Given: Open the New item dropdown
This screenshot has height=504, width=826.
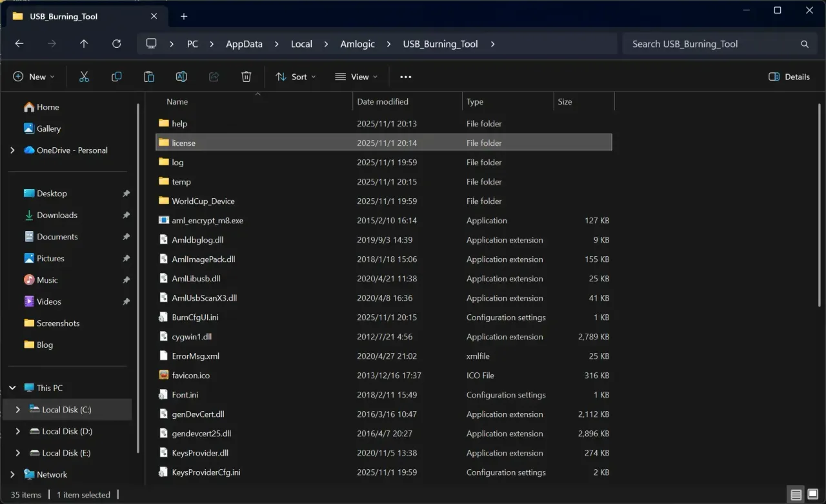Looking at the screenshot, I should tap(34, 77).
